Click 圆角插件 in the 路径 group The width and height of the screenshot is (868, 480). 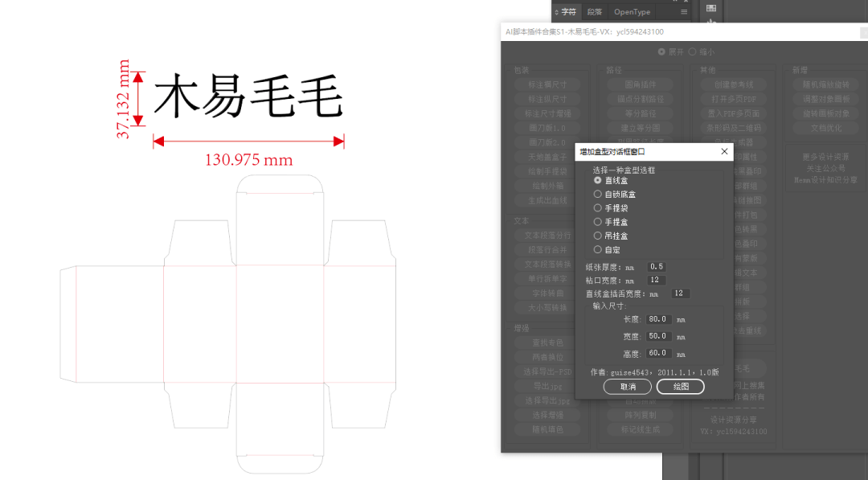[640, 84]
